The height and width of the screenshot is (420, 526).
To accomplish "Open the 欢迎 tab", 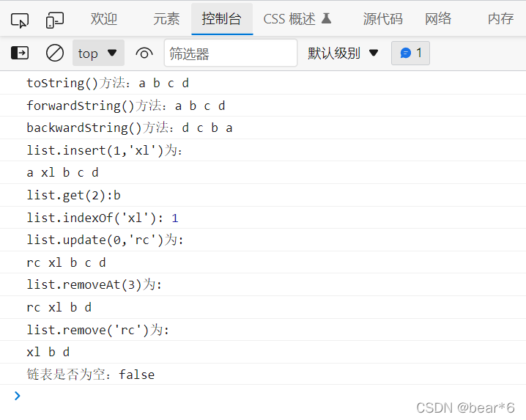I will pos(103,19).
